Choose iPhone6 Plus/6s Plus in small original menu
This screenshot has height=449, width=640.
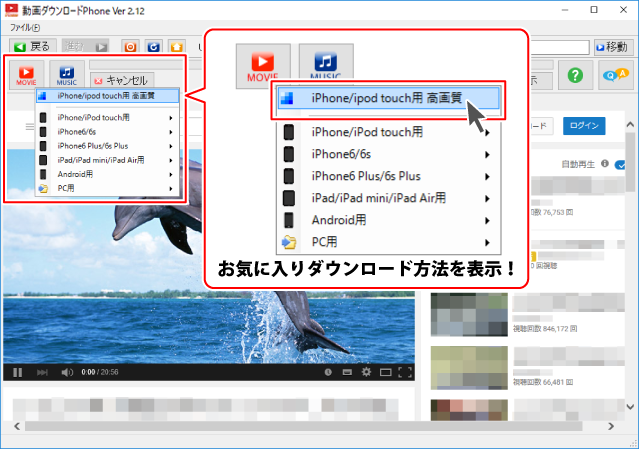point(107,146)
